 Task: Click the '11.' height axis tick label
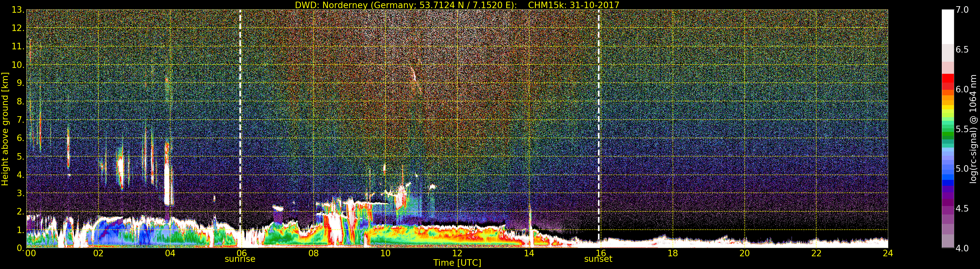click(18, 46)
